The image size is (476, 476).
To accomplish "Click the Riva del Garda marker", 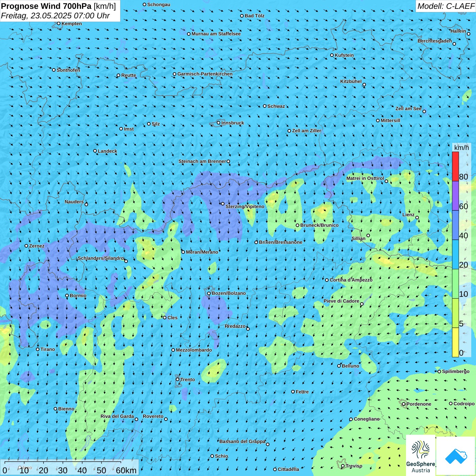I will [x=136, y=419].
